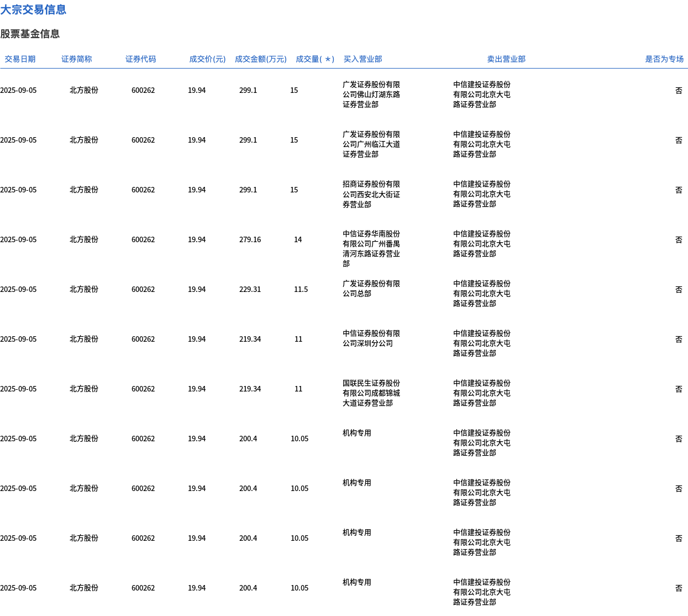Click 北方股份 in the 广州番禺 row
The width and height of the screenshot is (688, 616).
[x=84, y=239]
